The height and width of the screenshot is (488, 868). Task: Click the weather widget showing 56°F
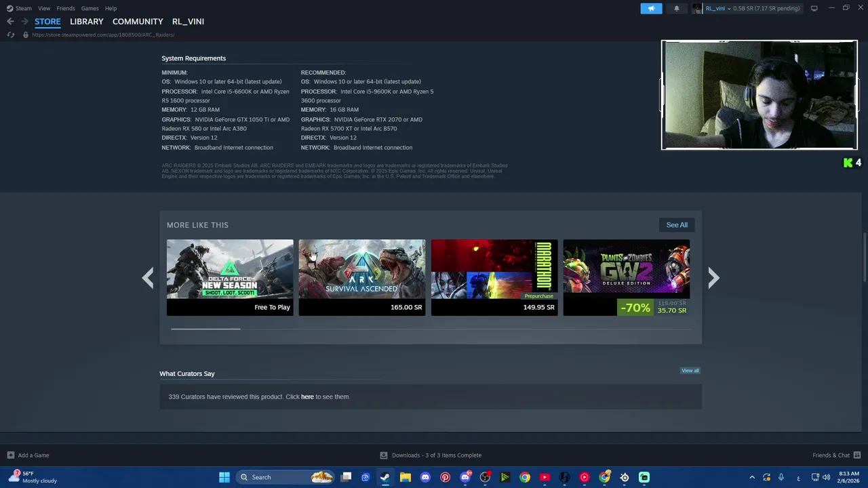[33, 477]
